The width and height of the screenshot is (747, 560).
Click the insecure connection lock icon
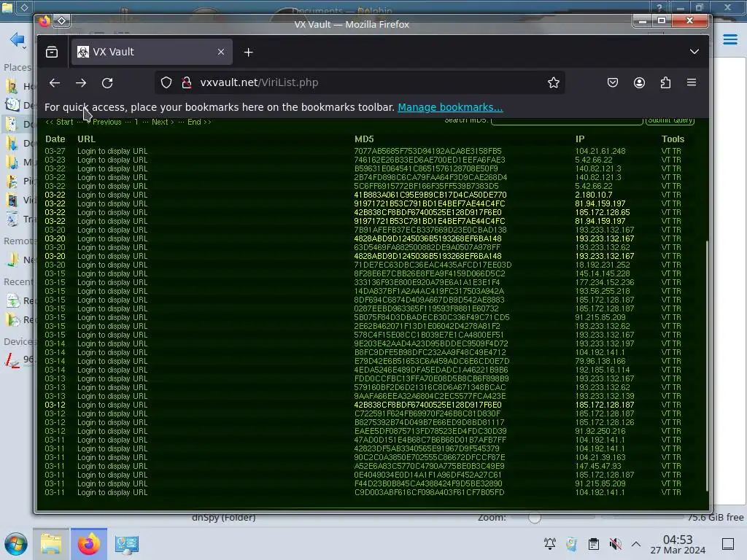pyautogui.click(x=187, y=83)
